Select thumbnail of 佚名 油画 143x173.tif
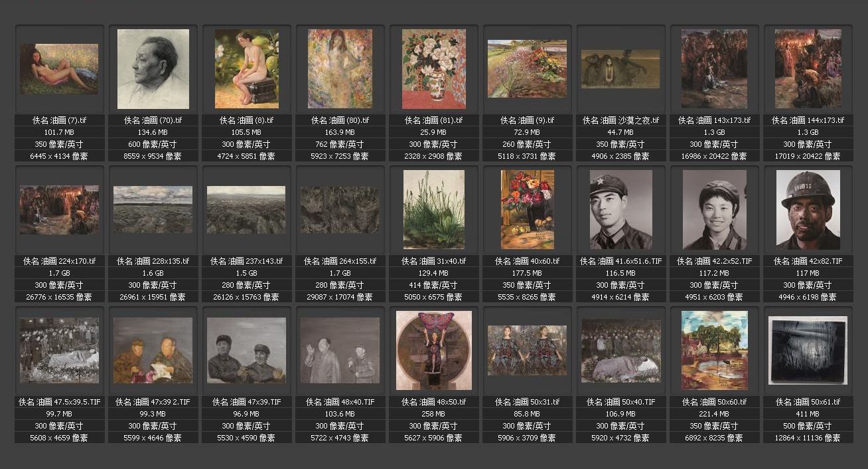The height and width of the screenshot is (469, 868). [x=714, y=69]
